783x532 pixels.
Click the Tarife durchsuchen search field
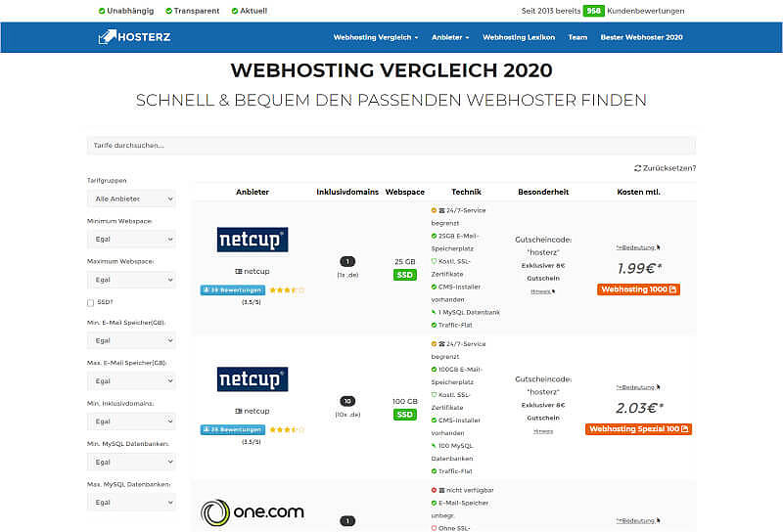tap(391, 145)
